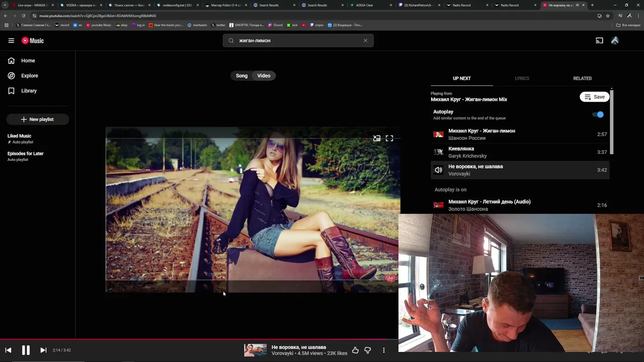Click the Жиган-лимон queue thumbnail
This screenshot has height=362, width=644.
[439, 134]
